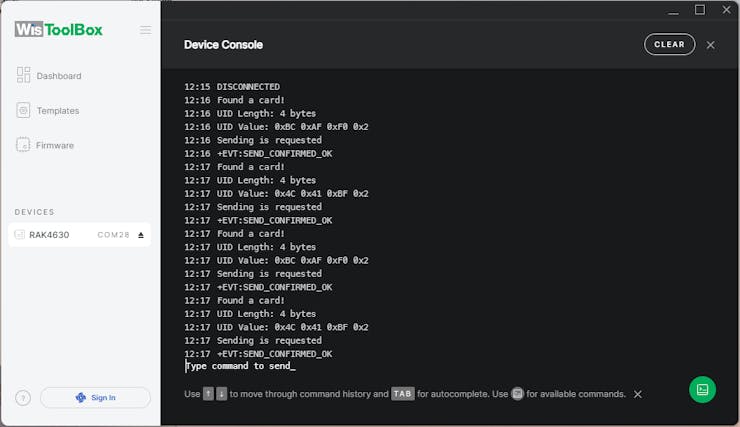Image resolution: width=740 pixels, height=427 pixels.
Task: Clear the device console output
Action: 669,44
